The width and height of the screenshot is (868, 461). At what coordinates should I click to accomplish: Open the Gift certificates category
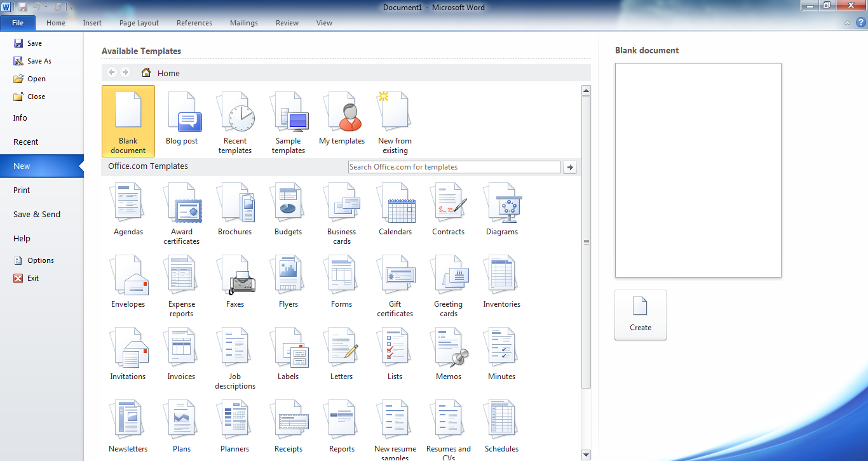click(395, 285)
